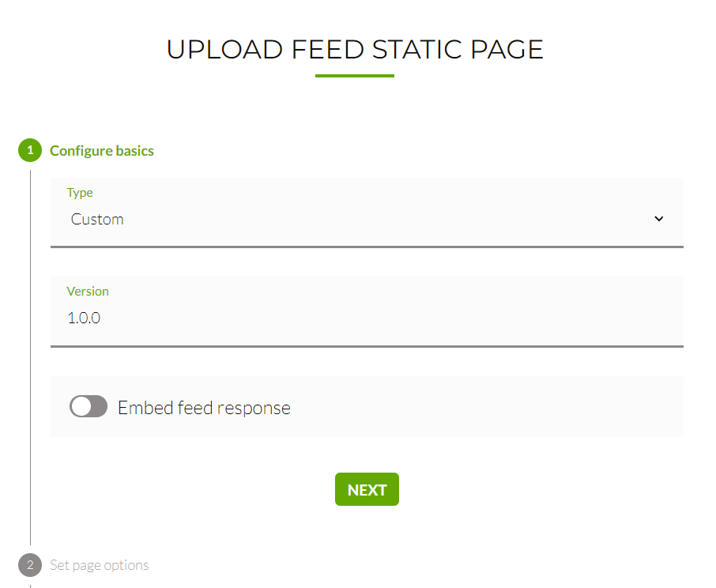
Task: Select the "Custom" value text in Type
Action: click(x=97, y=220)
